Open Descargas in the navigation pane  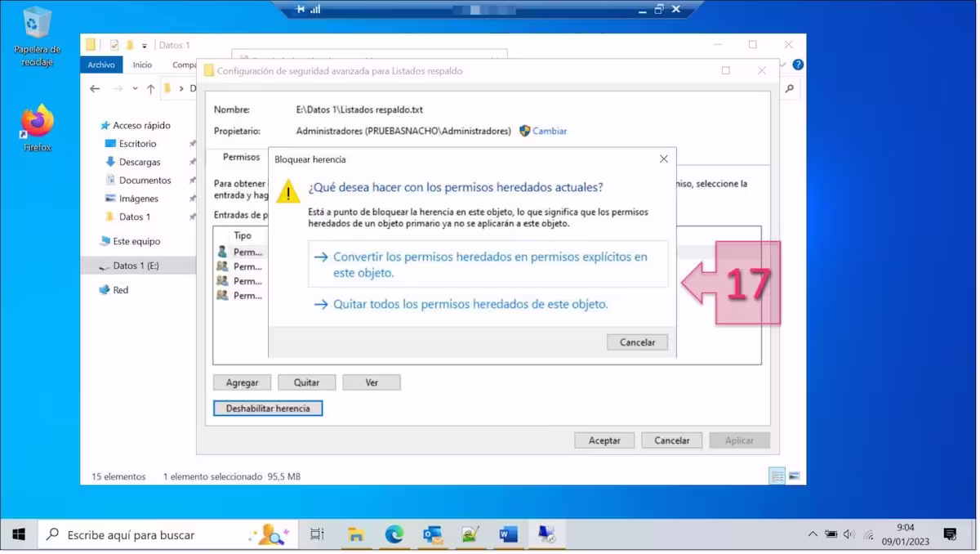click(x=140, y=162)
